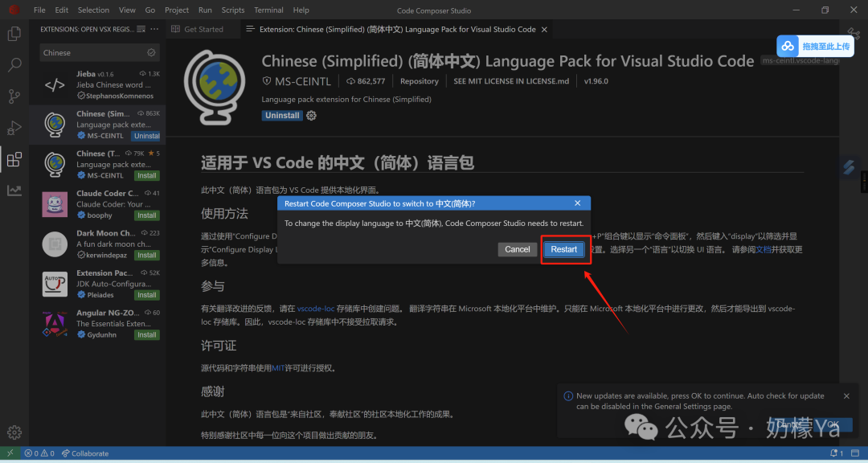This screenshot has height=463, width=868.
Task: Open the Run menu
Action: 205,10
